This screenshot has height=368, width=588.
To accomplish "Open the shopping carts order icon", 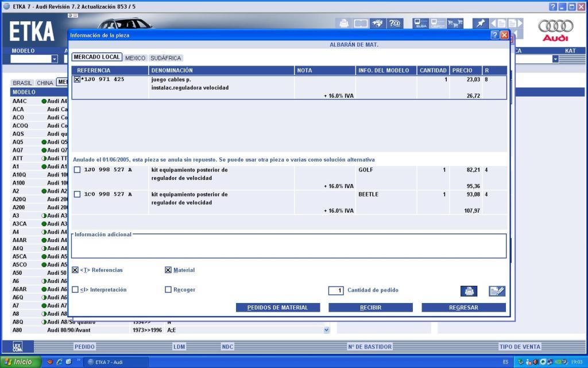I will (455, 24).
